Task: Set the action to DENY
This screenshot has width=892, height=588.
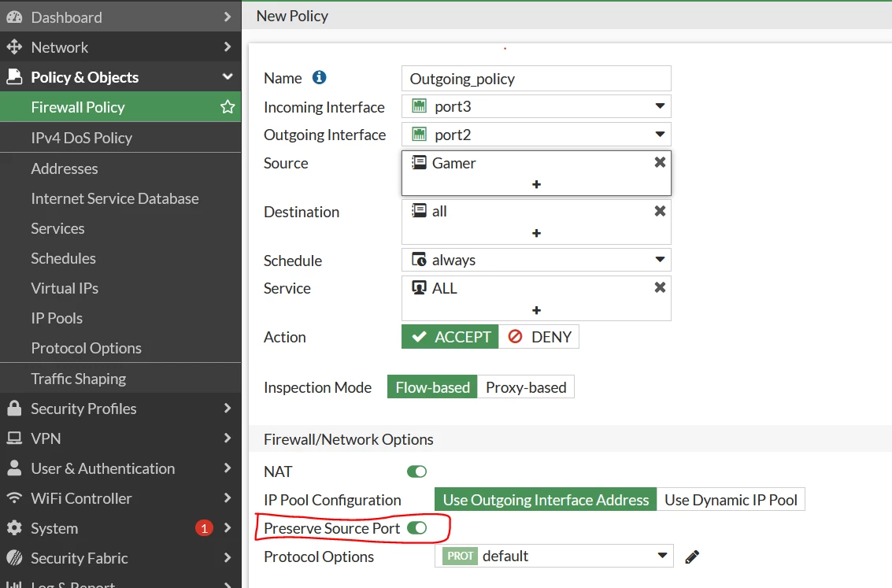Action: [539, 337]
